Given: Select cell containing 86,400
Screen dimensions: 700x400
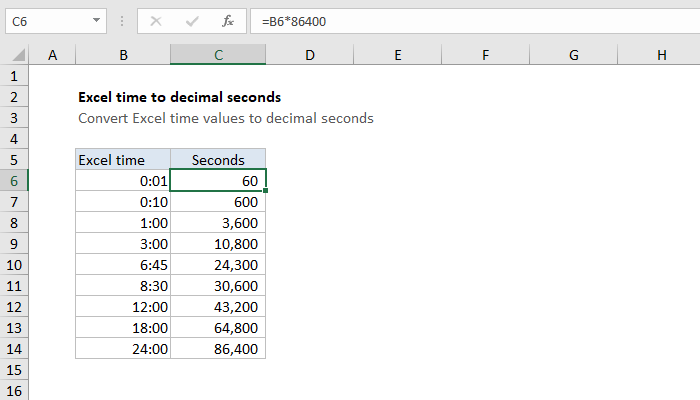Looking at the screenshot, I should pos(218,349).
